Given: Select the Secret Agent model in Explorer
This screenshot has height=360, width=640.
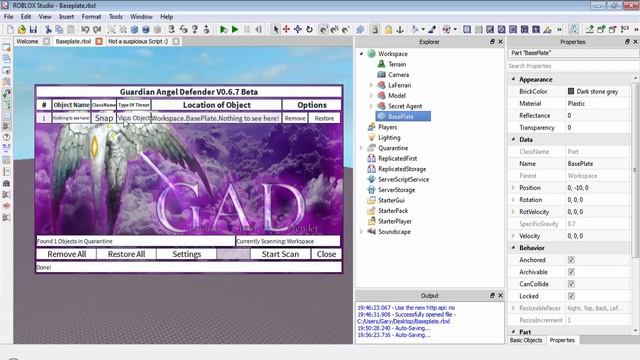Looking at the screenshot, I should click(x=405, y=106).
